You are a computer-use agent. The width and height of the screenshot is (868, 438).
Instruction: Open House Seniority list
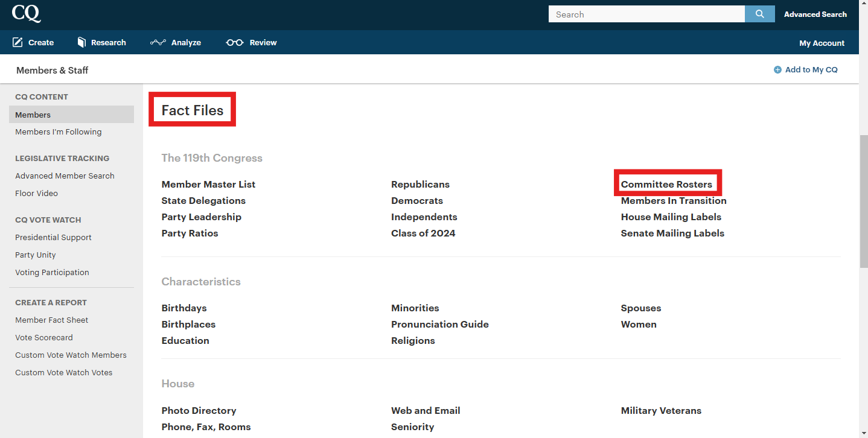point(413,427)
